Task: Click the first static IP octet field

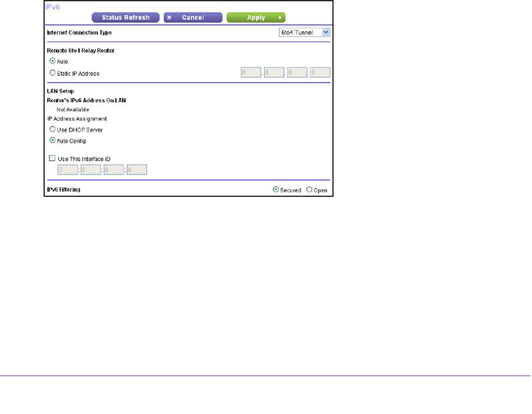Action: coord(251,72)
